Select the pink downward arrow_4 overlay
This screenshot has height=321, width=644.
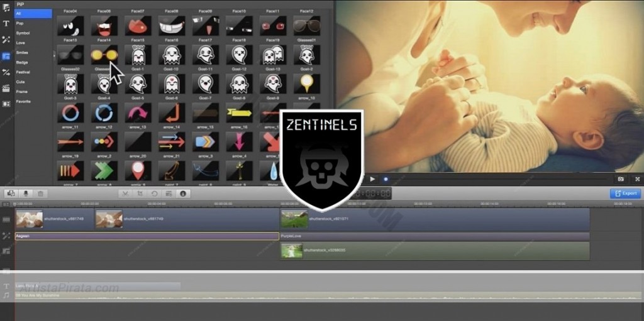(239, 141)
